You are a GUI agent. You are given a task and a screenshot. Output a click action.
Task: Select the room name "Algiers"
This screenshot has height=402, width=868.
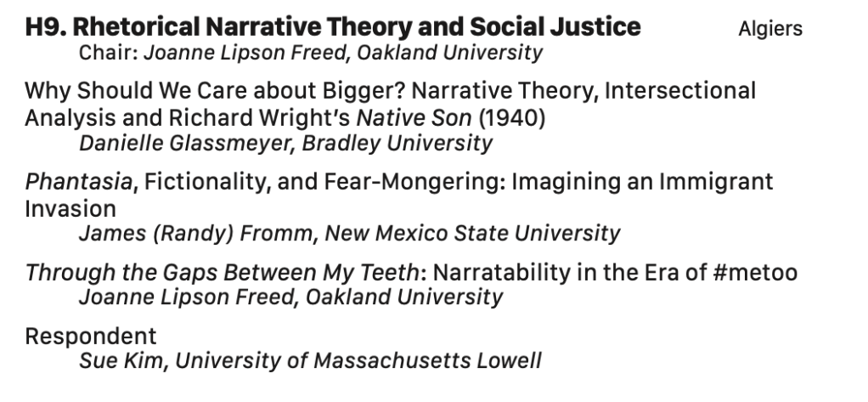[x=770, y=30]
